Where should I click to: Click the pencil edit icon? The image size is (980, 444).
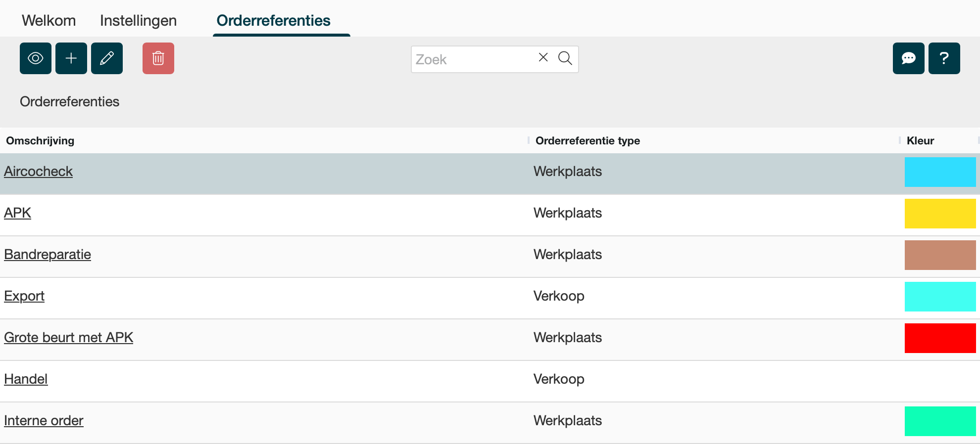tap(107, 58)
